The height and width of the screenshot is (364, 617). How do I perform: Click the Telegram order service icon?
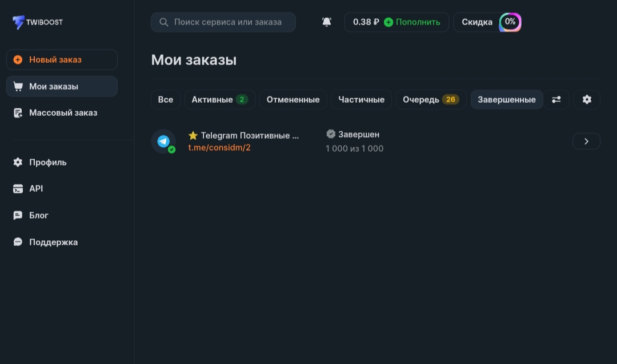pyautogui.click(x=163, y=141)
